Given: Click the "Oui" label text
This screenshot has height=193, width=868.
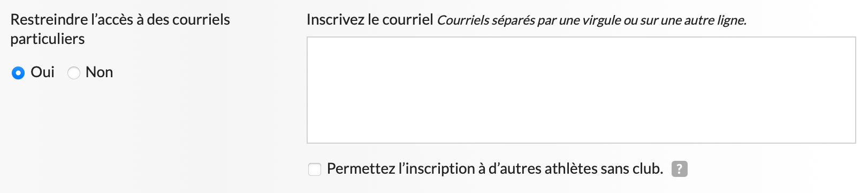Looking at the screenshot, I should click(x=42, y=72).
